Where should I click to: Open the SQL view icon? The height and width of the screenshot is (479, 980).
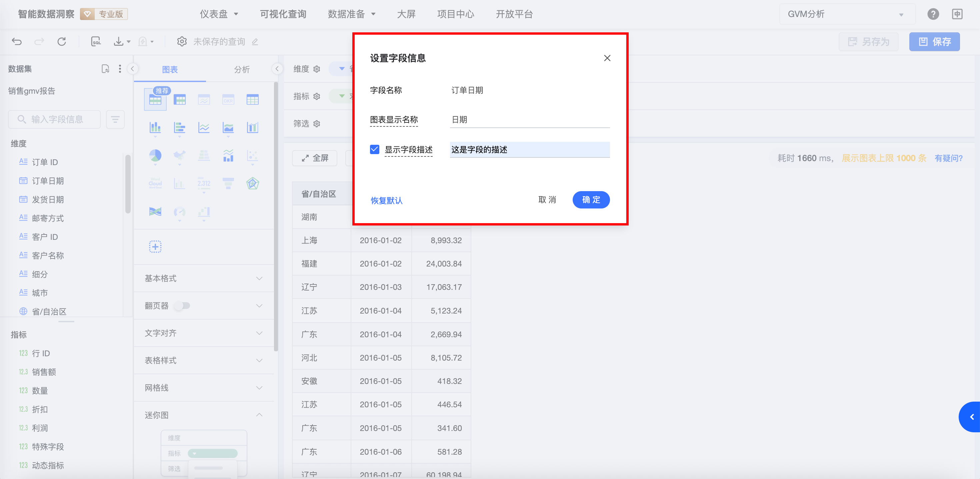click(96, 41)
